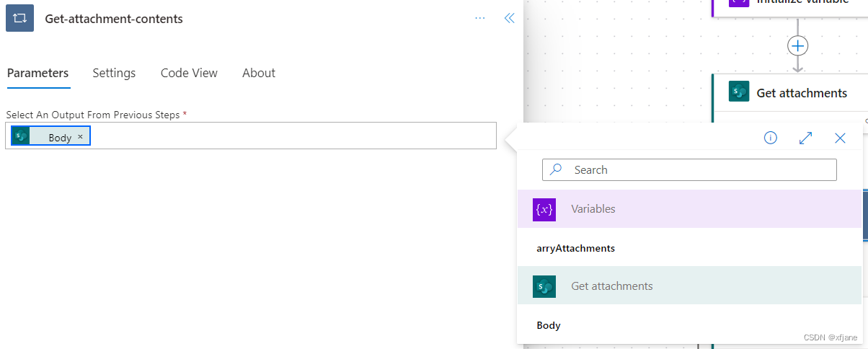Open the ellipsis more options menu
Viewport: 868px width, 349px height.
(x=480, y=19)
